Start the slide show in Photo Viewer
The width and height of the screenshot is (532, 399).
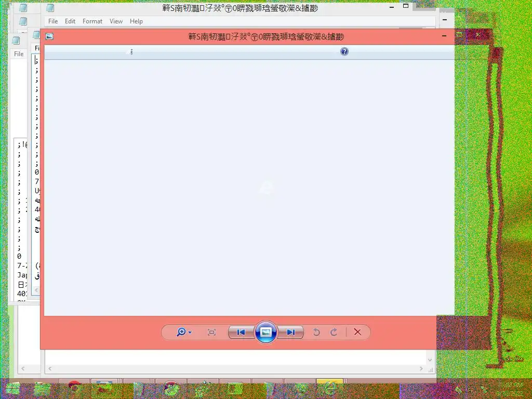265,332
